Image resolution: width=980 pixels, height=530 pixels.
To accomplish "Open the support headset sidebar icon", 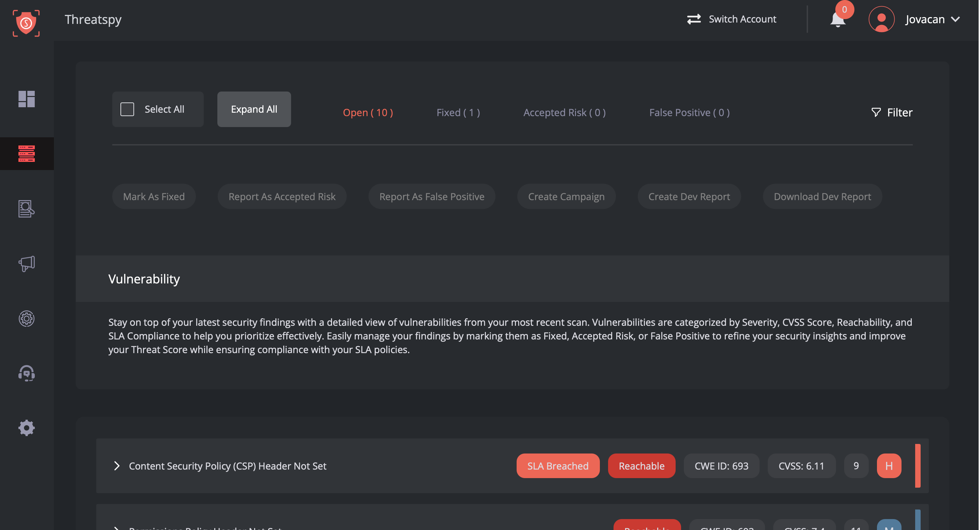I will [x=27, y=373].
